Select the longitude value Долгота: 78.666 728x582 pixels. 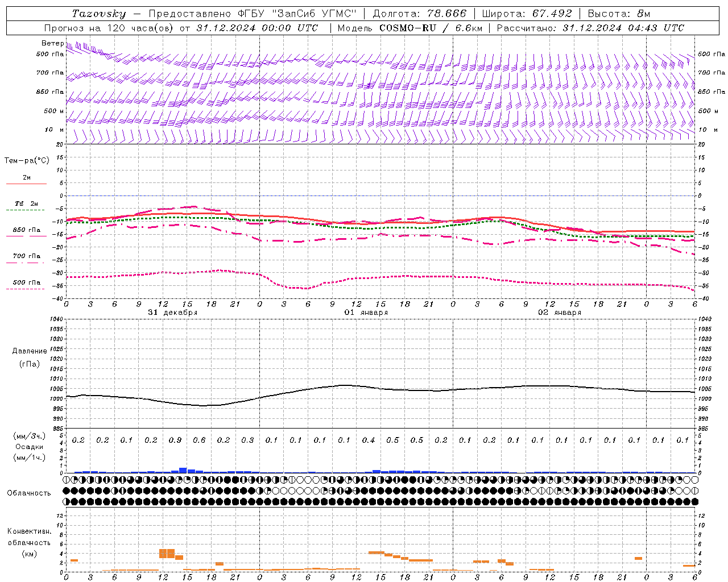419,14
